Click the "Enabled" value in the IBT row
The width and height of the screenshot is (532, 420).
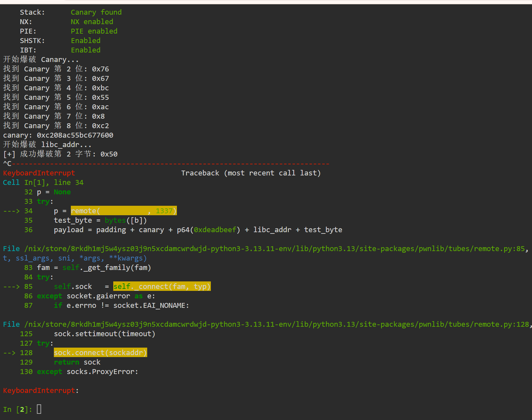click(86, 50)
